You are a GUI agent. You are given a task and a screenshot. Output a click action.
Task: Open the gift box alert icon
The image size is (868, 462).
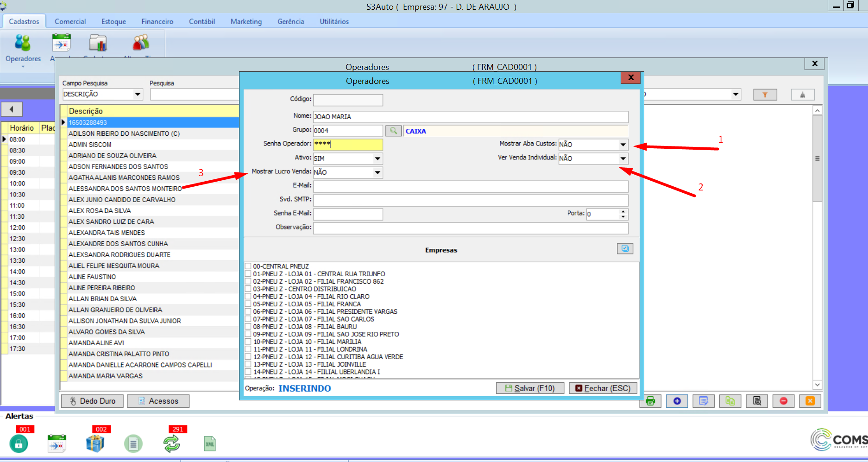(x=95, y=443)
